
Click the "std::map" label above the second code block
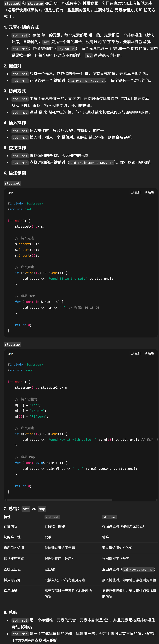coord(12,344)
